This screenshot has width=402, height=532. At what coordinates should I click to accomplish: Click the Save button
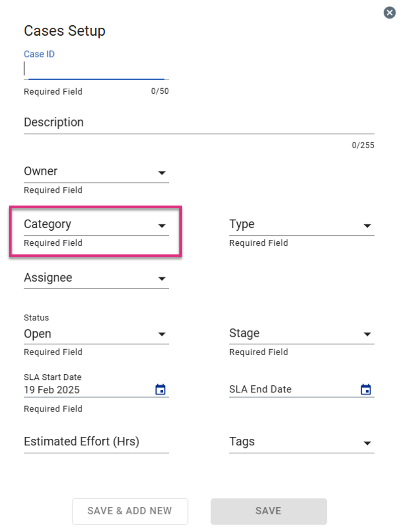coord(269,511)
